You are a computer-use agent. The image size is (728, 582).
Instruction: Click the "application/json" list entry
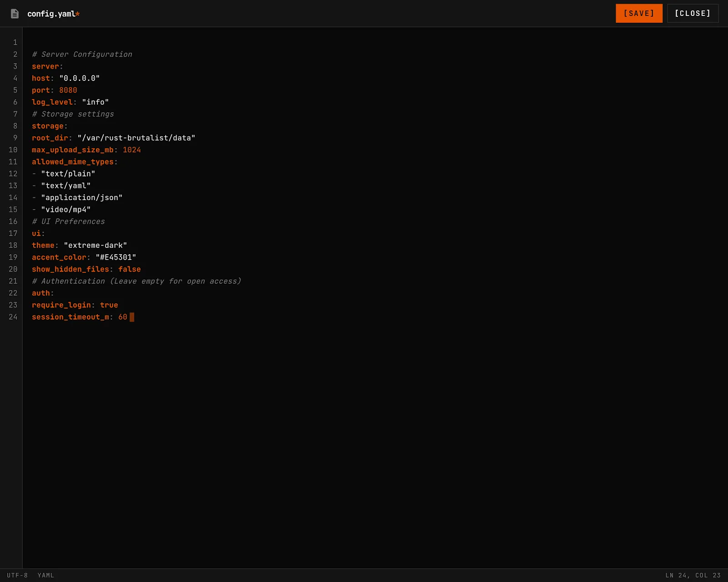pos(81,197)
